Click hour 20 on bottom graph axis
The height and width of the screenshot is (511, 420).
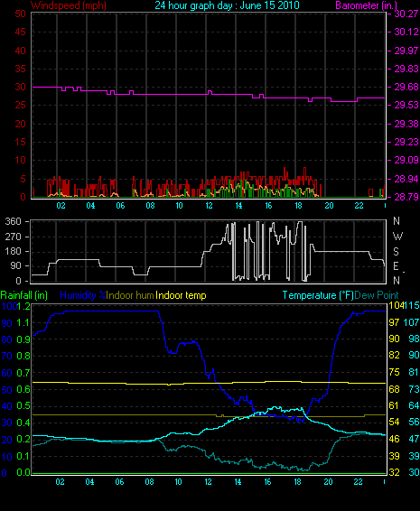[x=328, y=482]
